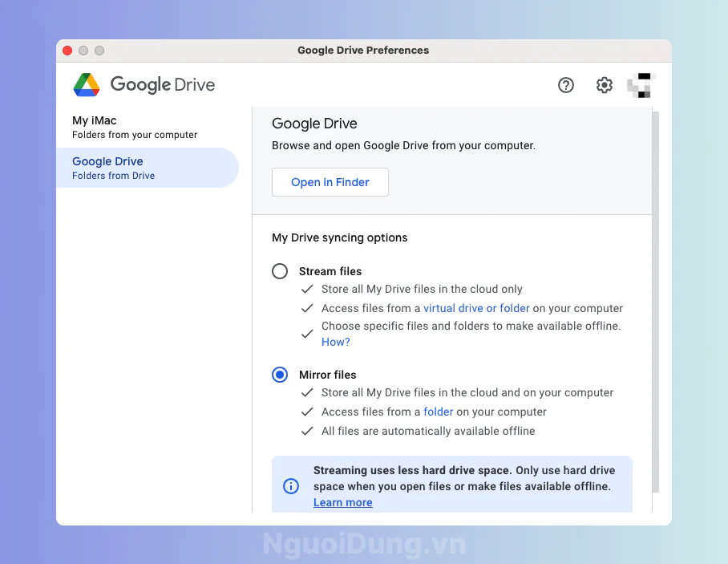Open settings with the gear icon
728x564 pixels.
[x=605, y=85]
